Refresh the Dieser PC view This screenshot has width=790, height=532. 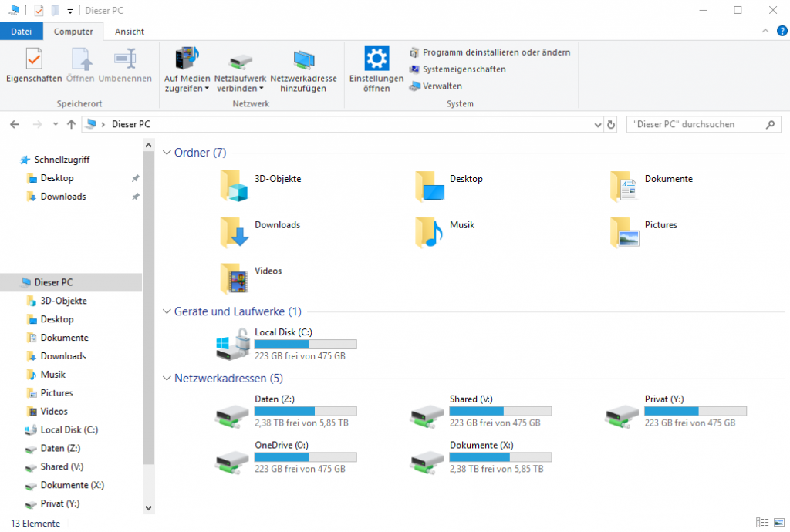611,124
